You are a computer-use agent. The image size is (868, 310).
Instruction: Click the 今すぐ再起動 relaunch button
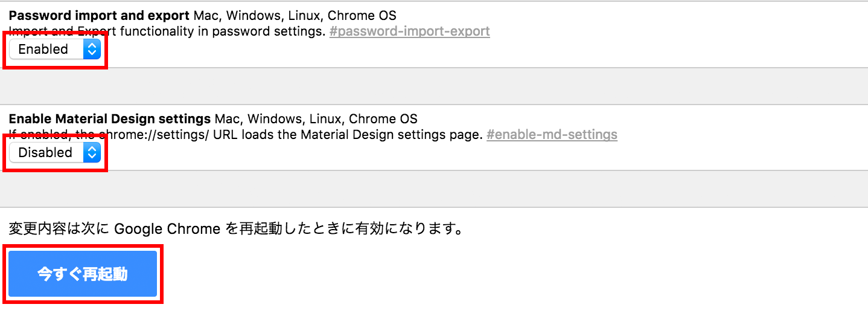83,274
